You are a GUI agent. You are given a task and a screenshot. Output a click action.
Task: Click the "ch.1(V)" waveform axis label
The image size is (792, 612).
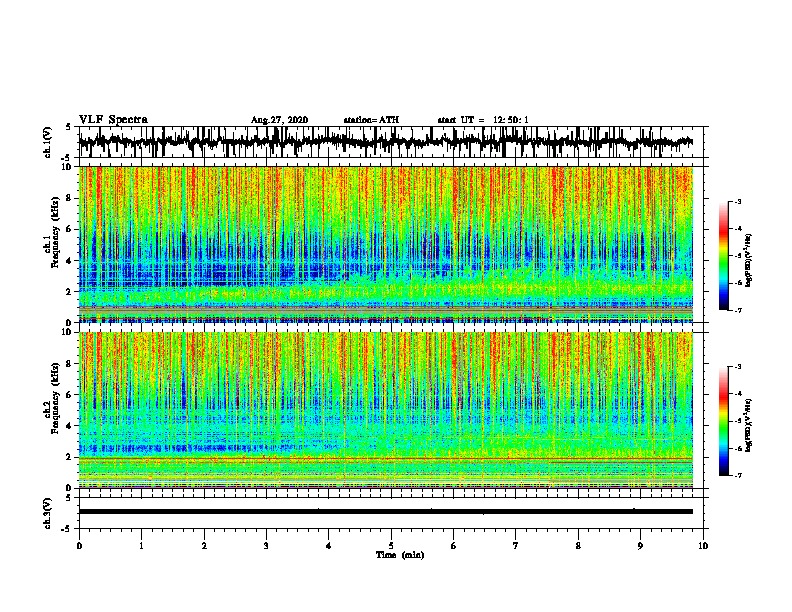(48, 142)
